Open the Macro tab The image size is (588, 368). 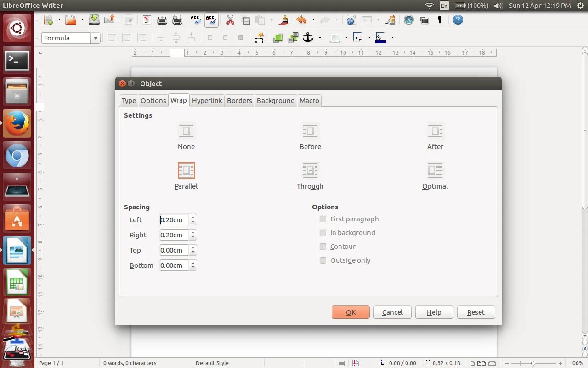pyautogui.click(x=309, y=100)
